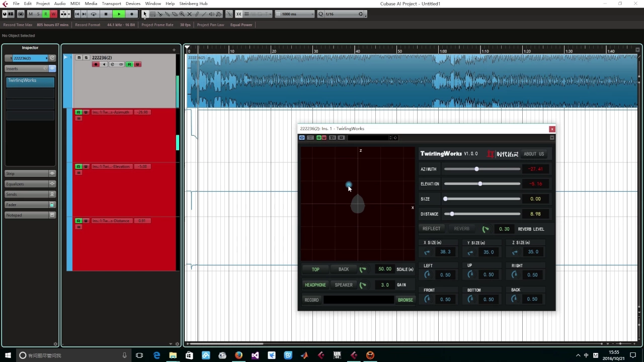Click the Add Track plus icon
This screenshot has width=644, height=362.
point(174,50)
